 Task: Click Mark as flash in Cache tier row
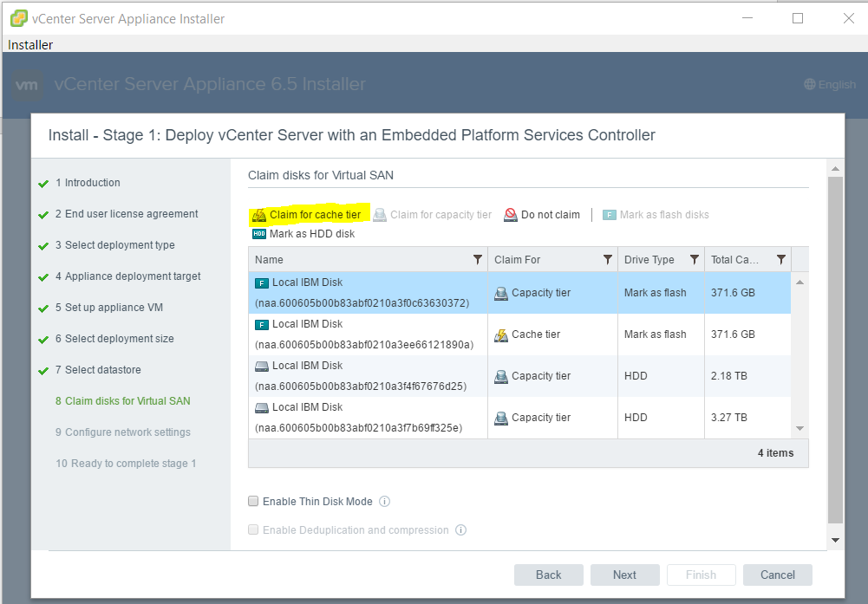656,334
